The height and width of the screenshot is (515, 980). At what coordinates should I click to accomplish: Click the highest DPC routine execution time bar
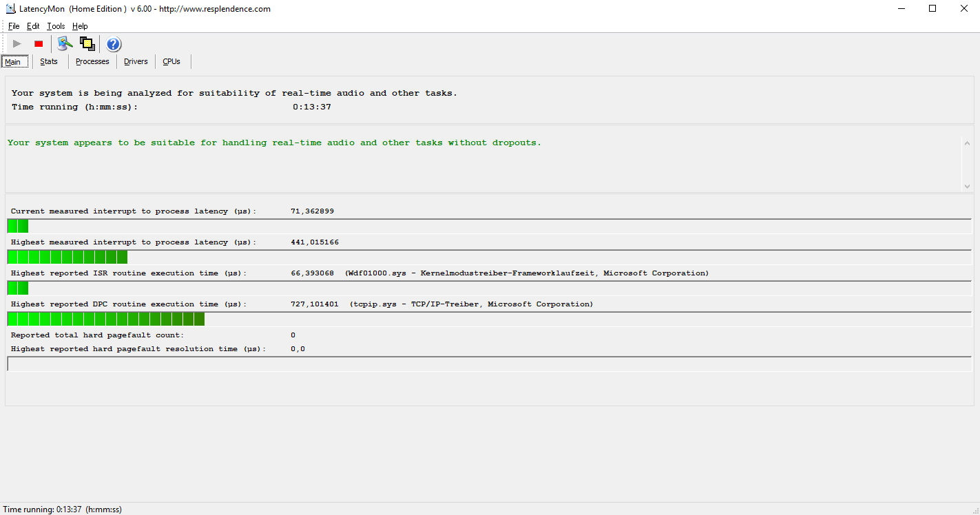(106, 319)
